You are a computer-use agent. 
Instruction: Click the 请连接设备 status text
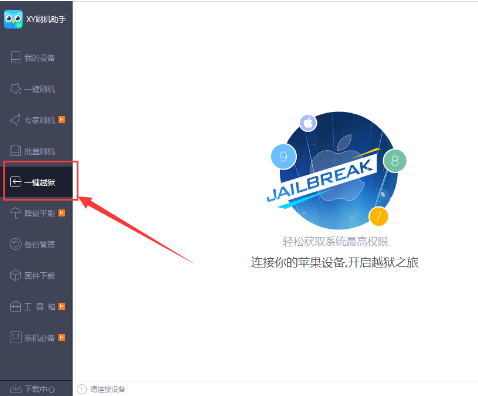tap(108, 389)
